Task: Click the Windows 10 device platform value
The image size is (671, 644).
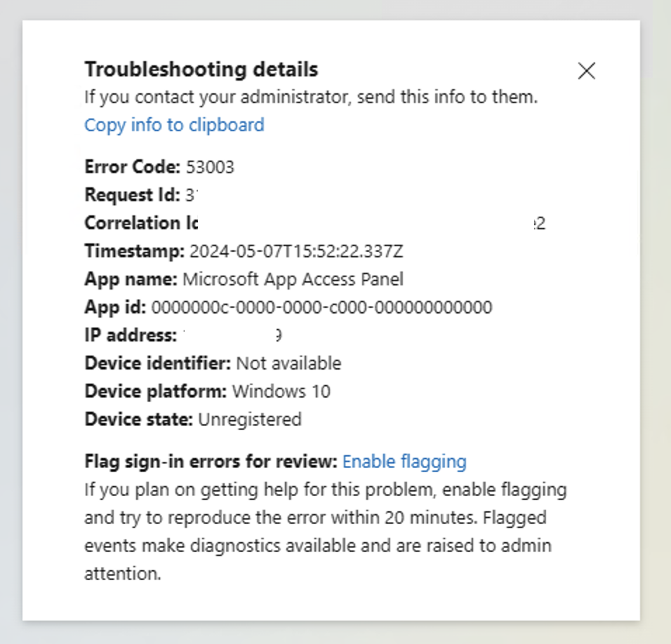Action: coord(281,391)
